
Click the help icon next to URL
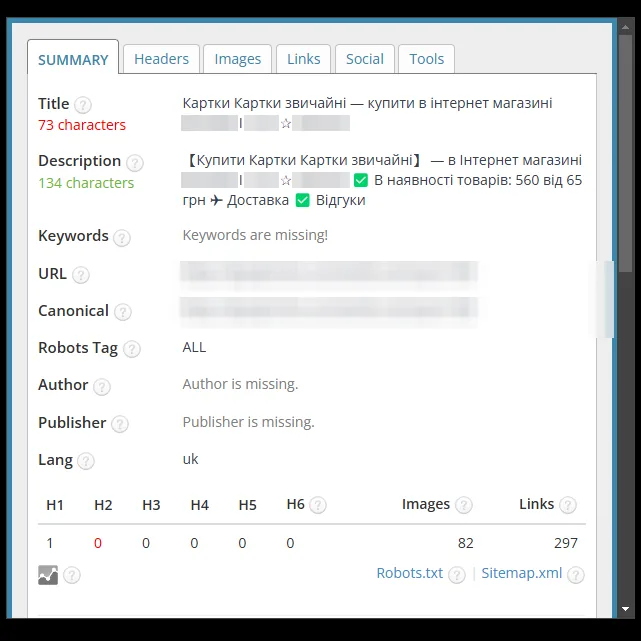point(81,275)
